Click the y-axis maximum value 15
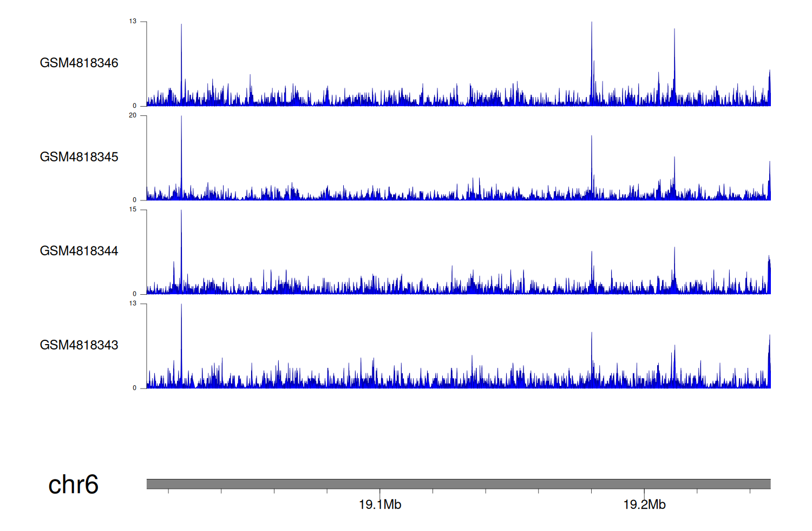The width and height of the screenshot is (812, 531). (133, 210)
